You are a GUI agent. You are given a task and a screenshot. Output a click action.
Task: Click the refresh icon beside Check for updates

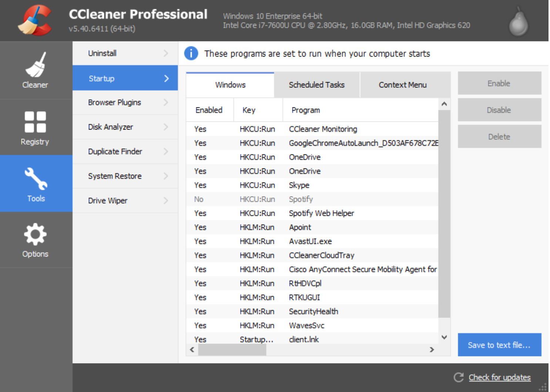coord(459,377)
